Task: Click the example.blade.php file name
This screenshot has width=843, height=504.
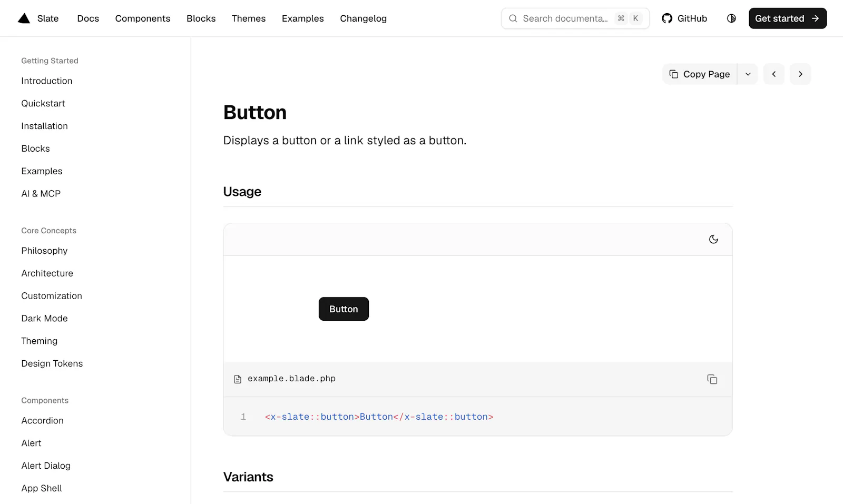Action: click(291, 379)
